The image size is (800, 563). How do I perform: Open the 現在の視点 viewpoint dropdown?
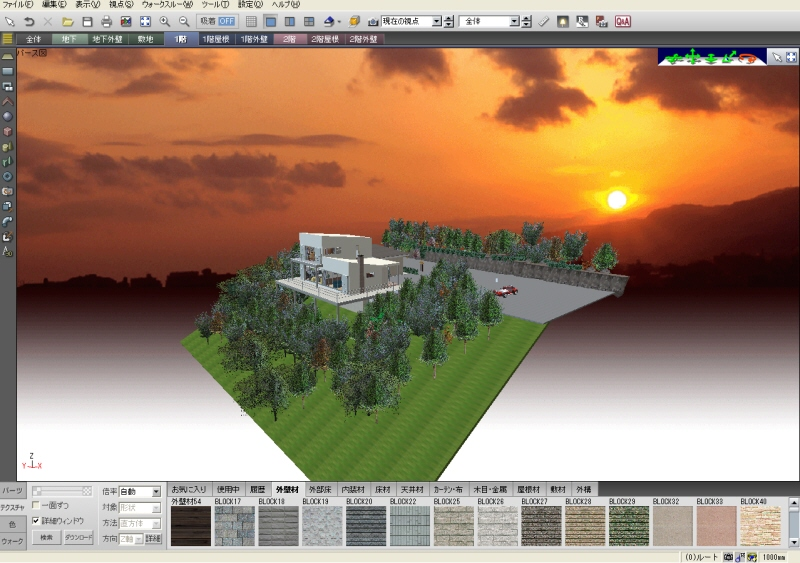pos(436,21)
